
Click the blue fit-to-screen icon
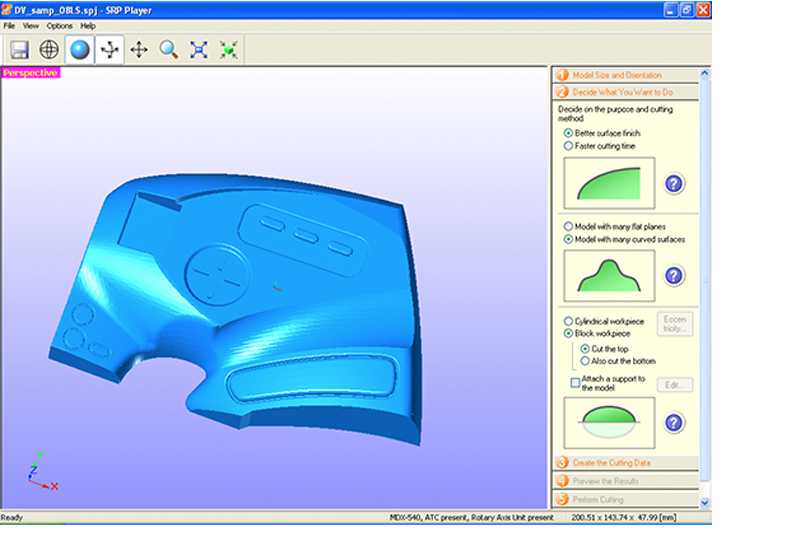click(x=199, y=49)
